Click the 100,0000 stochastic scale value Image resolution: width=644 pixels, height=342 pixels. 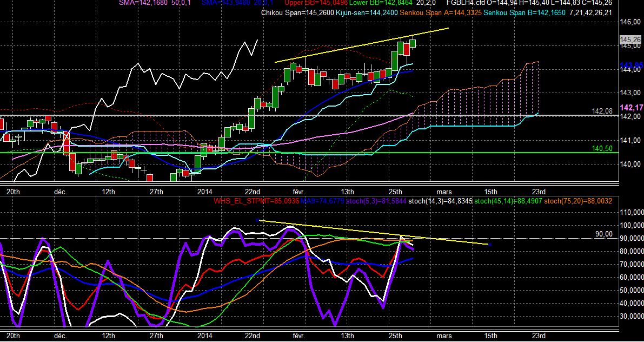pos(631,225)
